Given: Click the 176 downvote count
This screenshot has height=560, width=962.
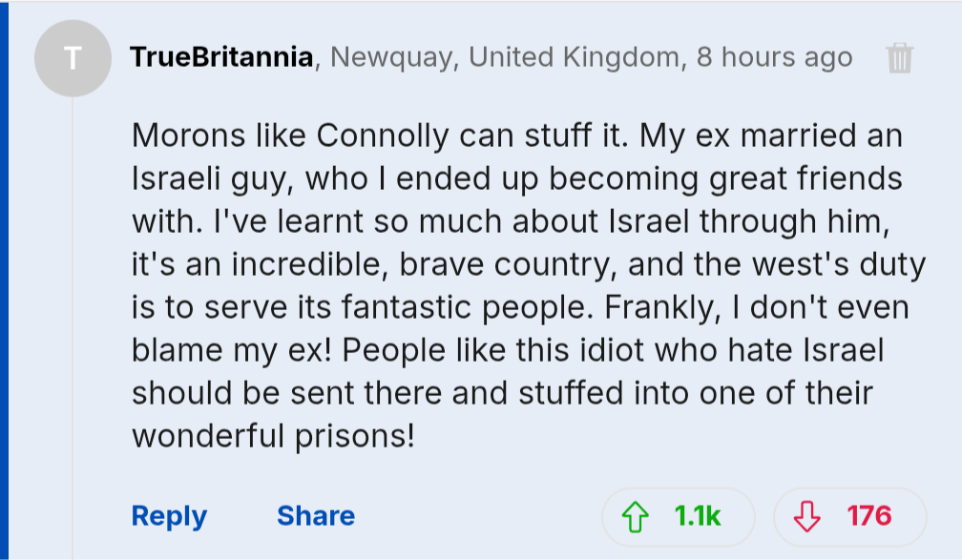Looking at the screenshot, I should click(868, 516).
